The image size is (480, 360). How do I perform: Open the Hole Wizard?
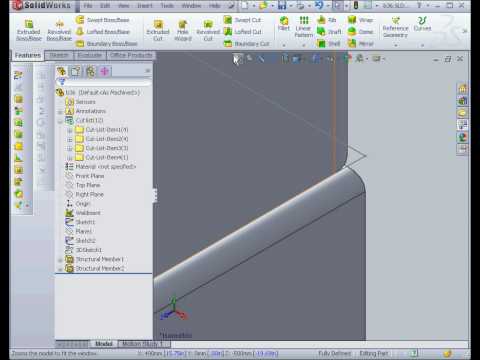click(183, 30)
